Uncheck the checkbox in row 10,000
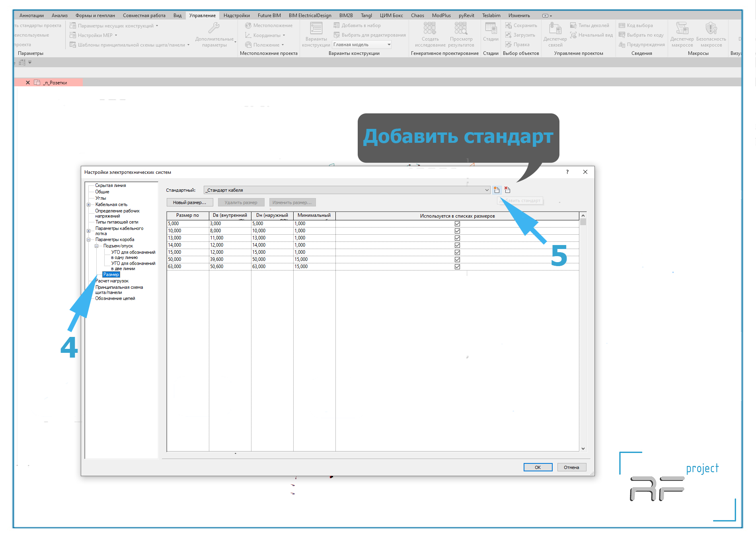This screenshot has width=756, height=537. 457,231
